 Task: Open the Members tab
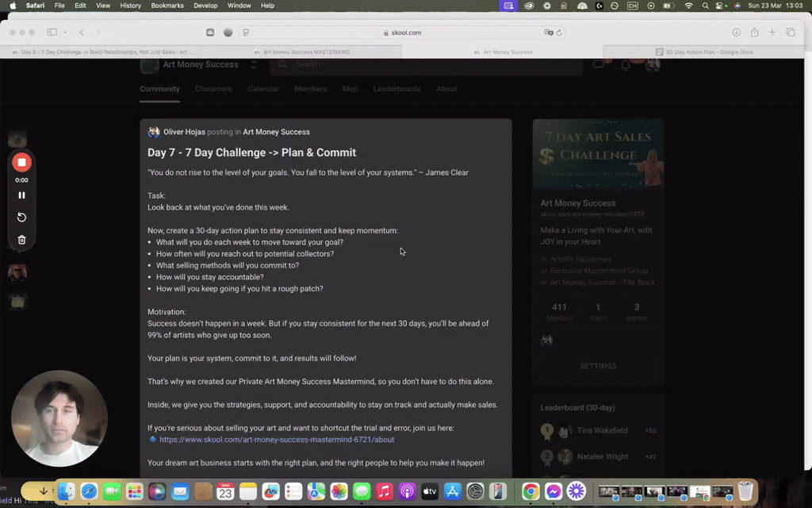point(310,89)
